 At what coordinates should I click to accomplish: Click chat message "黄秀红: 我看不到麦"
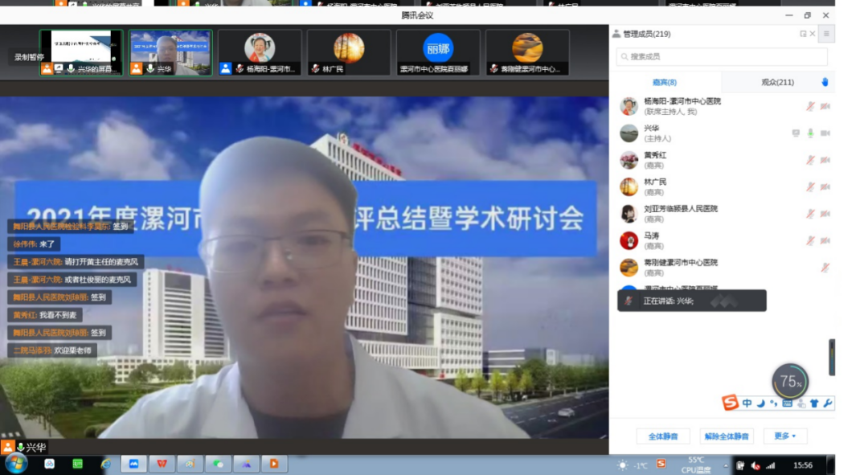45,314
